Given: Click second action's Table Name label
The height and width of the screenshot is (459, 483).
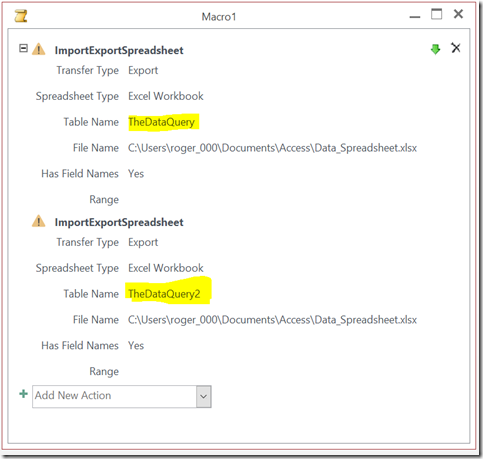Looking at the screenshot, I should 91,294.
